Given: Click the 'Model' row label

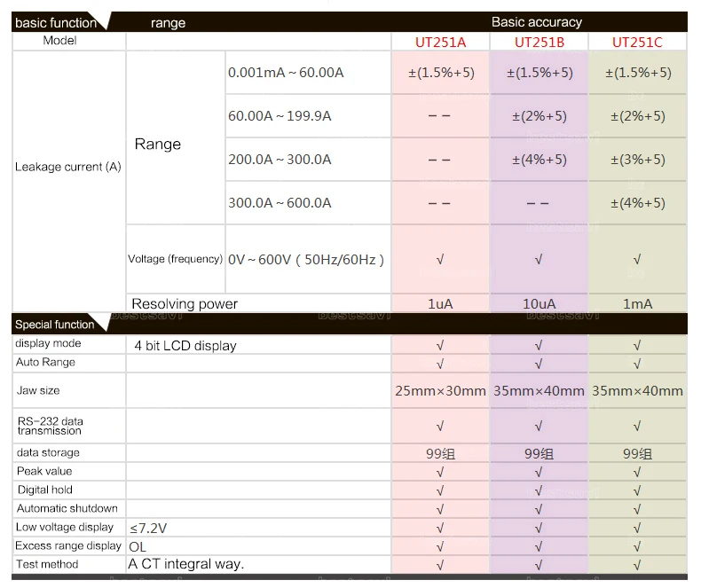Looking at the screenshot, I should 59,41.
